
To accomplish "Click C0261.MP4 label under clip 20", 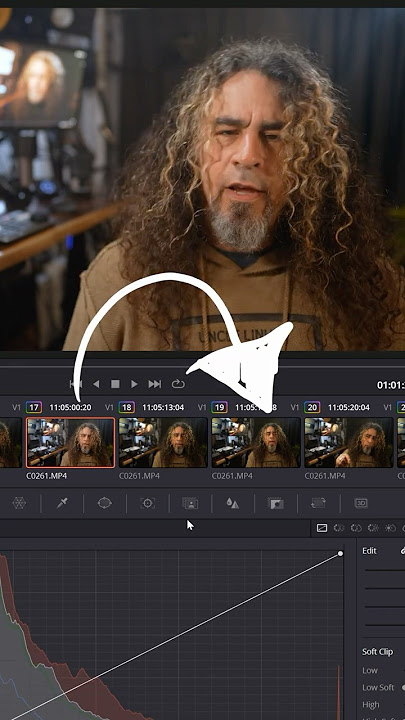I will tap(325, 476).
